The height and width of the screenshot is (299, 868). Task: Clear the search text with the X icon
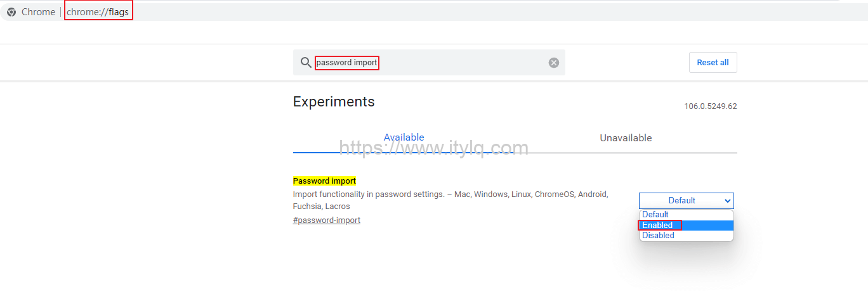point(554,63)
